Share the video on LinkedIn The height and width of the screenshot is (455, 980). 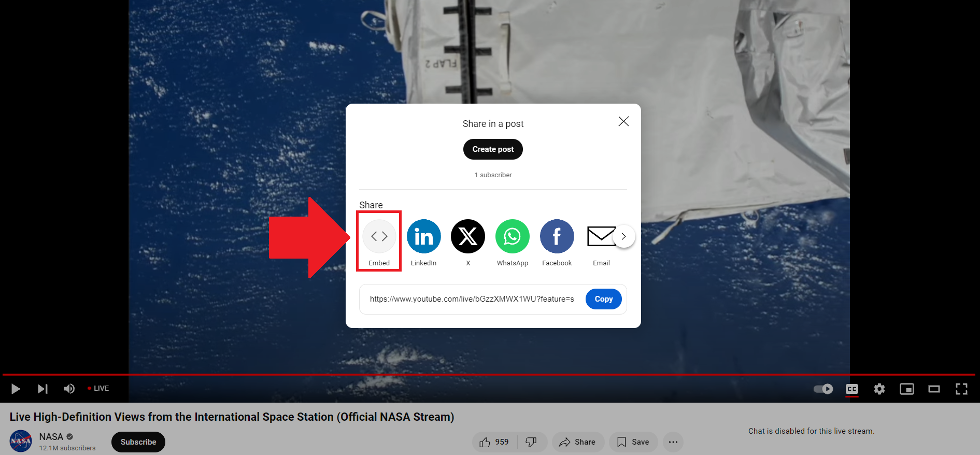423,236
